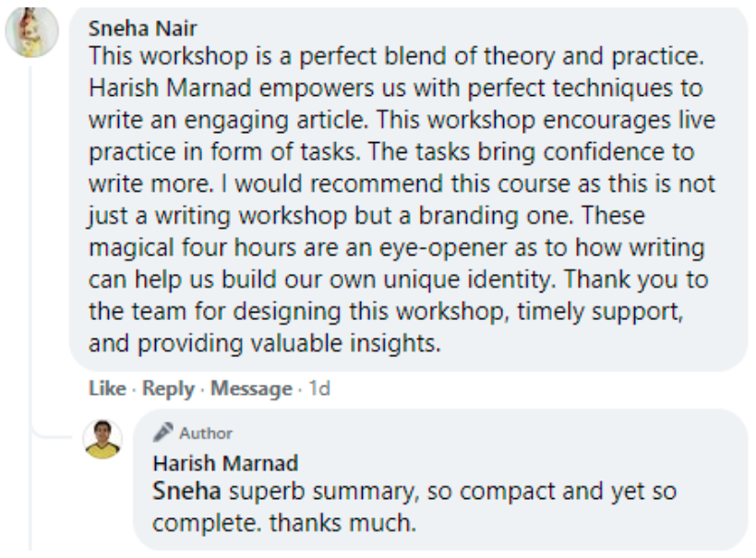756x558 pixels.
Task: Click the 1d comment timestamp
Action: coord(318,389)
